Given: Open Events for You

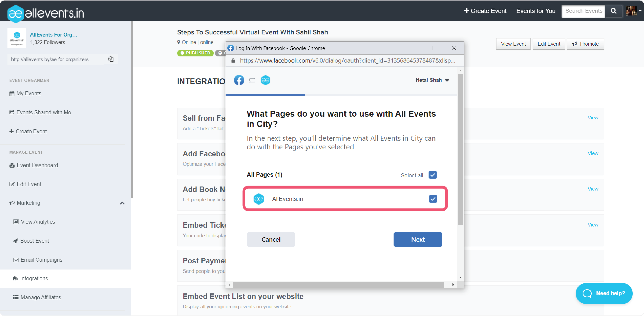Looking at the screenshot, I should [x=536, y=11].
